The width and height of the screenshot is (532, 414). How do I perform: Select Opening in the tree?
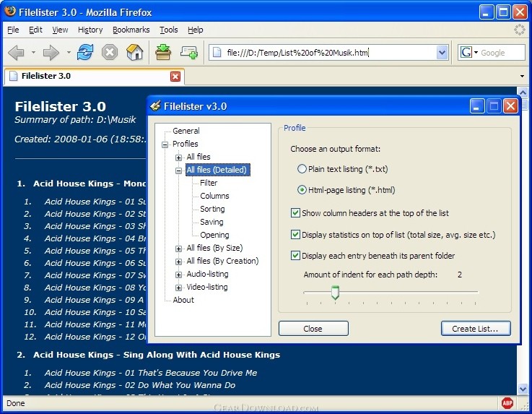214,235
